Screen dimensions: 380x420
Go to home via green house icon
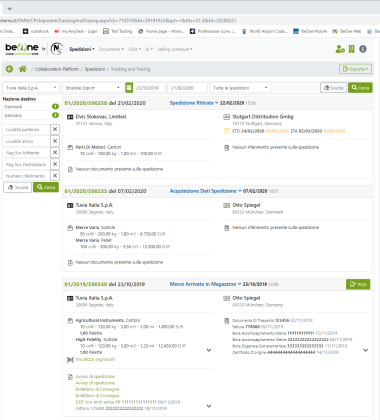(23, 69)
